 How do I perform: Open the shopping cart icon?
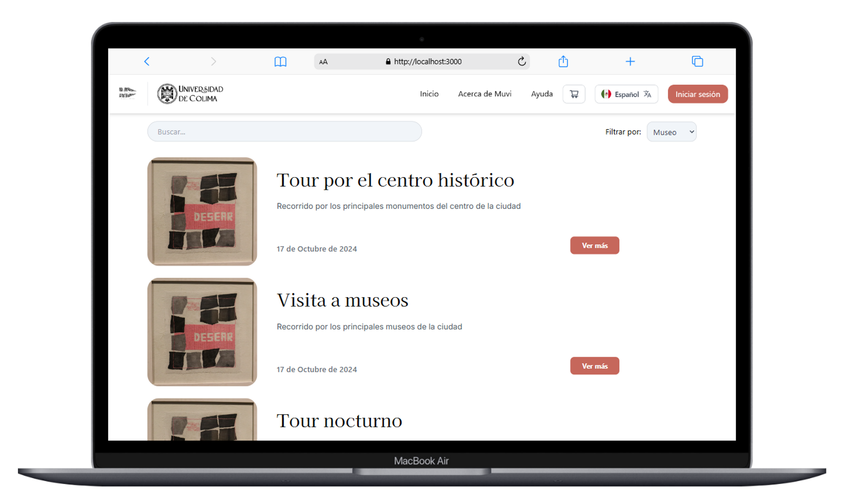coord(574,94)
